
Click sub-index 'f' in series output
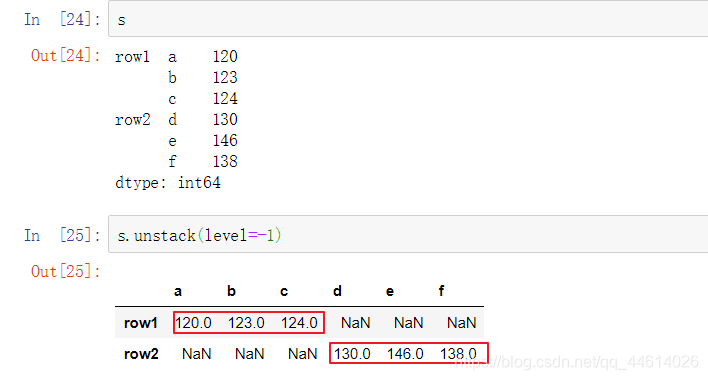172,161
